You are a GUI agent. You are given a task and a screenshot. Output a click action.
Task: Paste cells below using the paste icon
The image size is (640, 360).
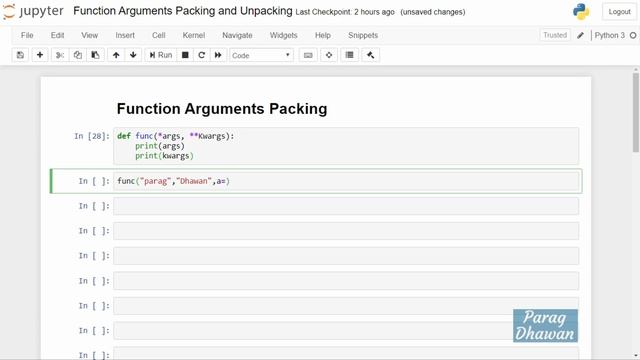(95, 55)
